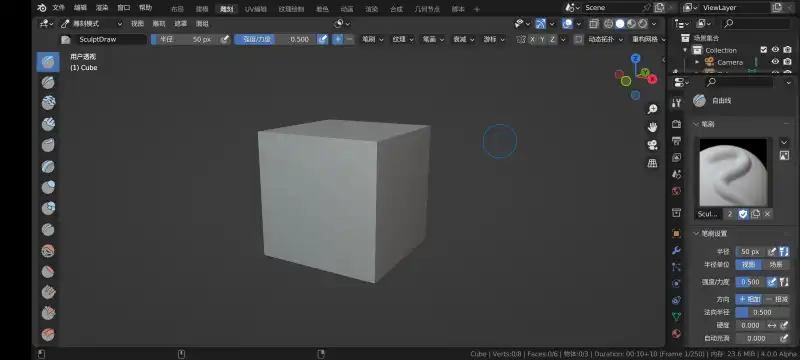800x360 pixels.
Task: Open the 文件 menu
Action: (x=59, y=8)
